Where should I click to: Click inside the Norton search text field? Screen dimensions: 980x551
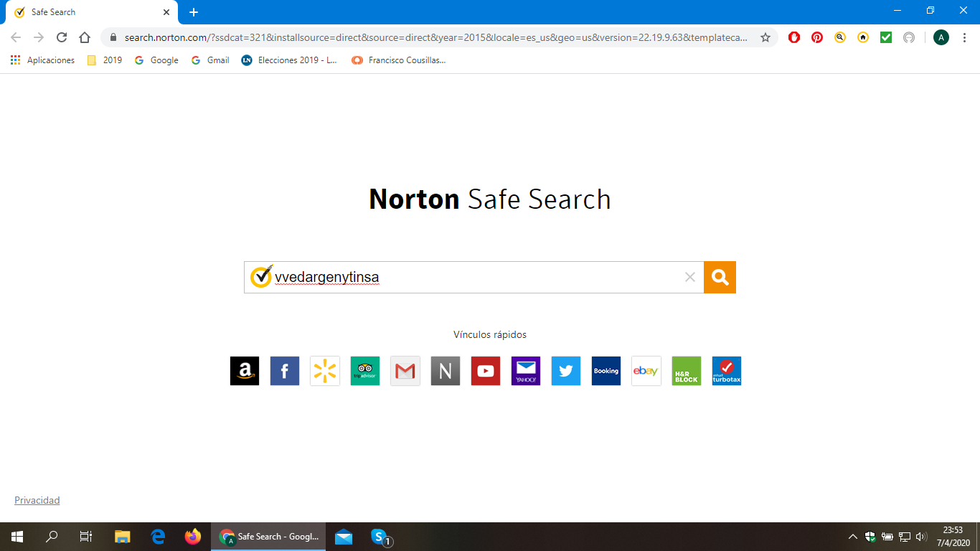point(473,278)
